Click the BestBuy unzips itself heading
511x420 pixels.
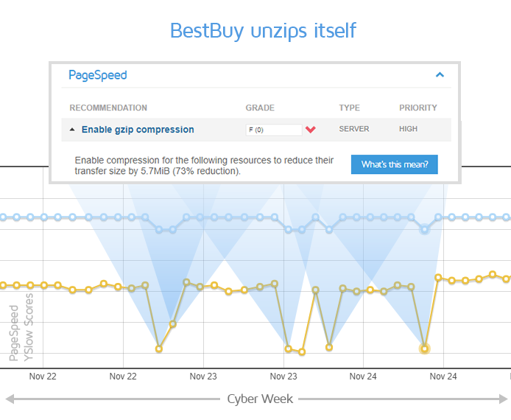pos(263,31)
